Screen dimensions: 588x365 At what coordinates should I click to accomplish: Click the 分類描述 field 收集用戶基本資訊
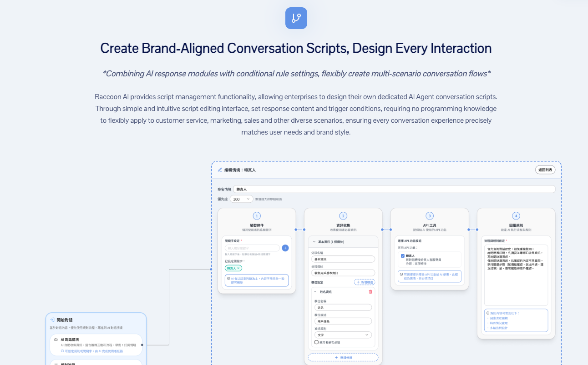click(x=343, y=273)
